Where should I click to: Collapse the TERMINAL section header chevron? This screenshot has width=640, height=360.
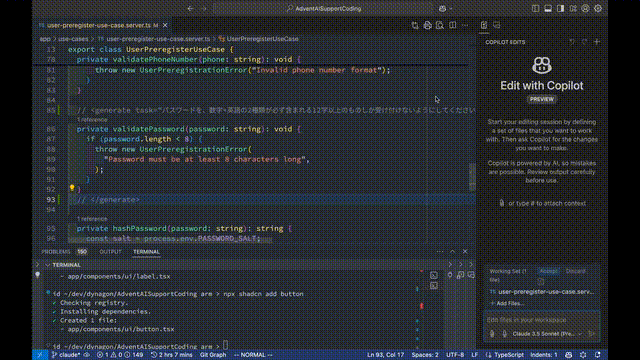(48, 265)
